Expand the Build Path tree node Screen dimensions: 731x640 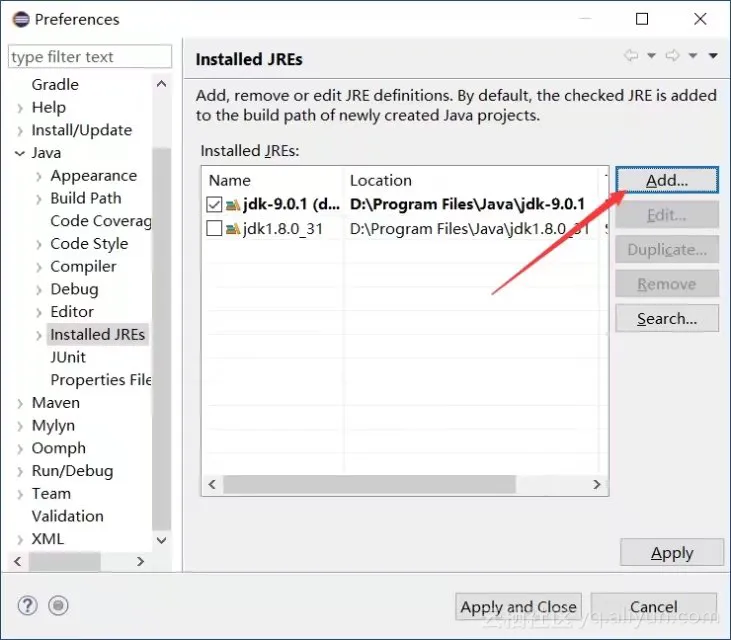tap(39, 199)
